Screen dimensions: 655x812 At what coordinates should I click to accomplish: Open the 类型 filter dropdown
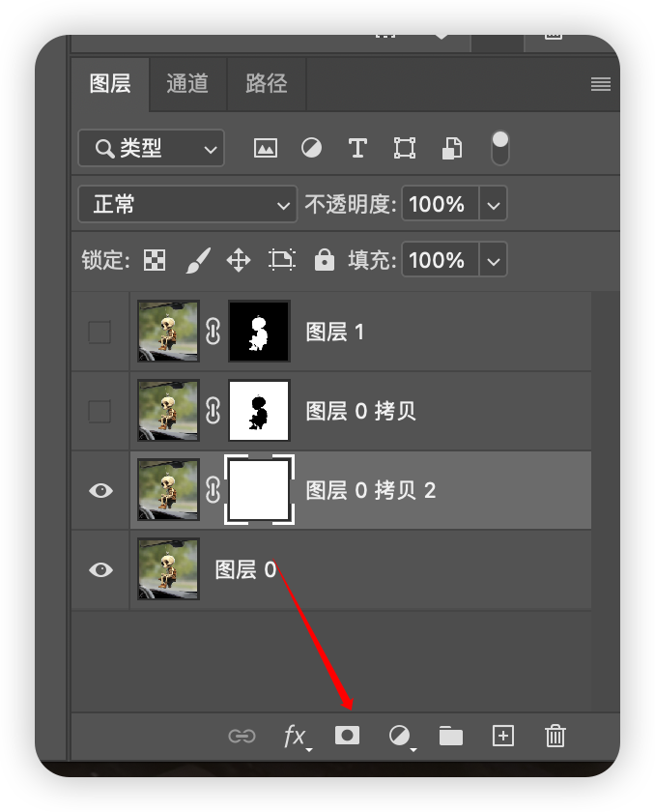click(x=151, y=148)
